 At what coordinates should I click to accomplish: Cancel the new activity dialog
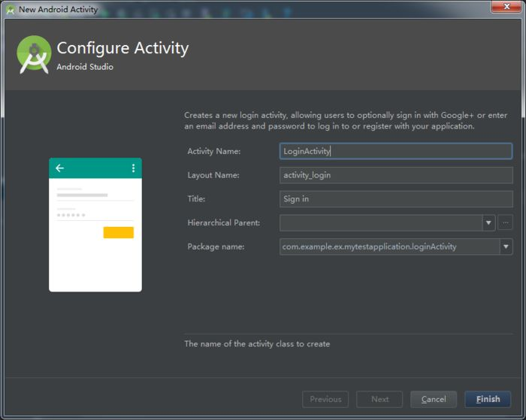click(434, 399)
